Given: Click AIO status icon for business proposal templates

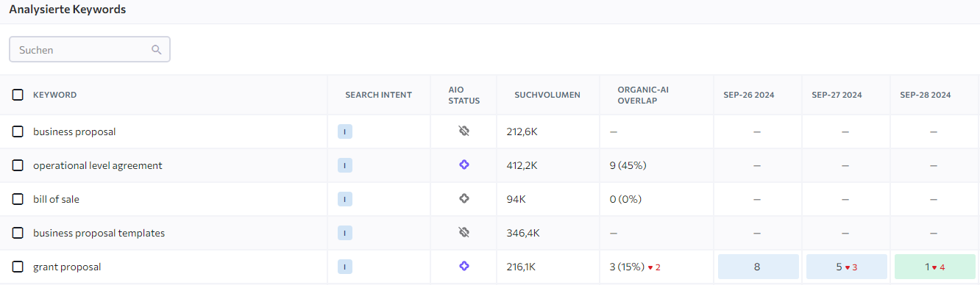Looking at the screenshot, I should pyautogui.click(x=464, y=233).
